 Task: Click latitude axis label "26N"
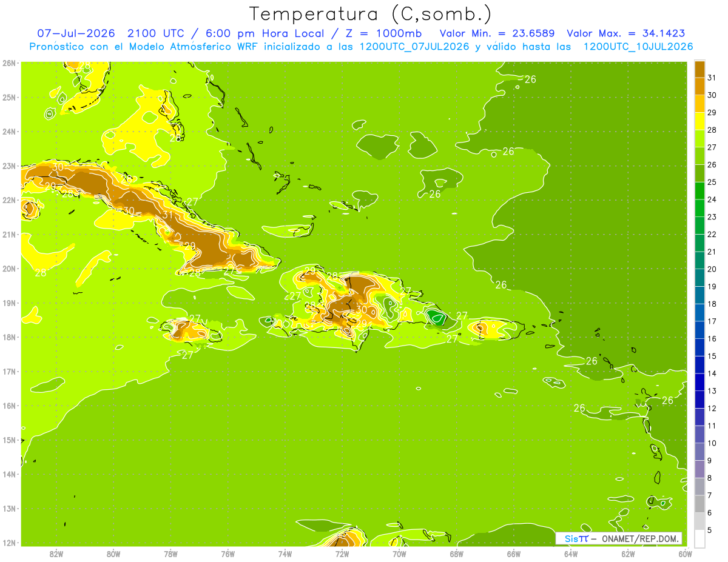[9, 63]
